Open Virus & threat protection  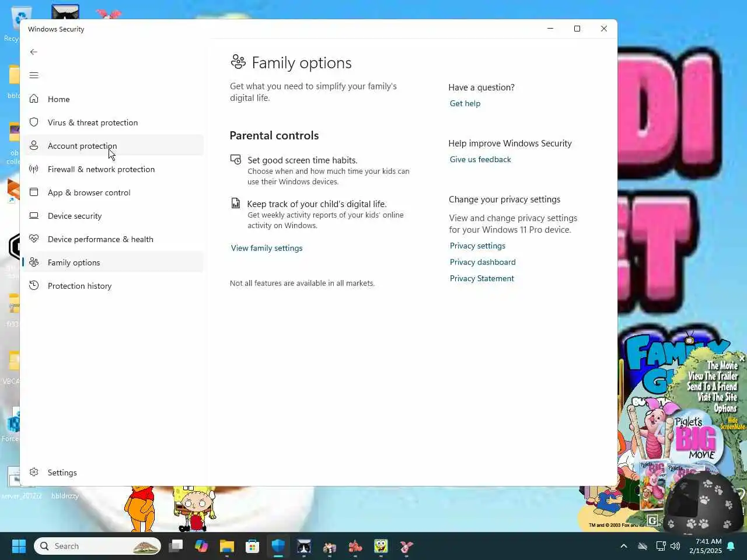(113, 123)
